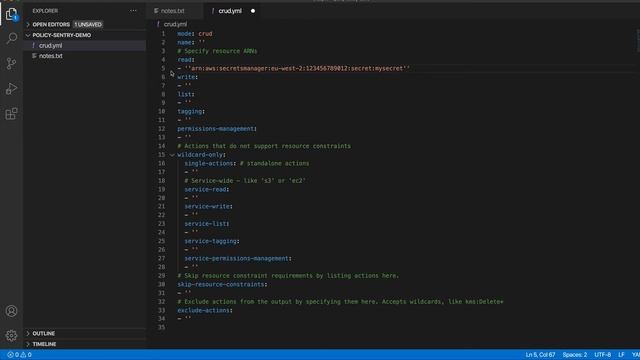The image size is (640, 360).
Task: Open Explorer more actions ellipsis
Action: pyautogui.click(x=133, y=11)
